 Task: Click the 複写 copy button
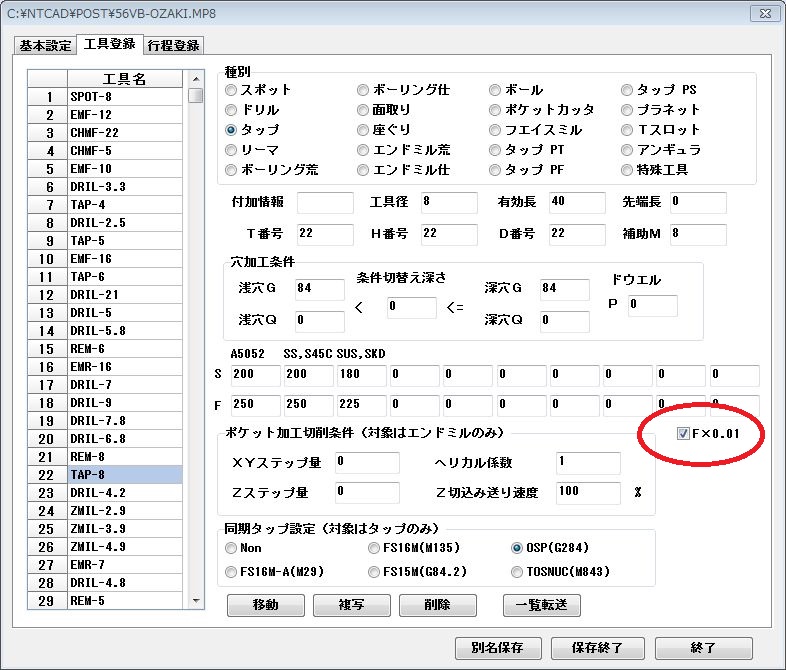click(x=351, y=605)
